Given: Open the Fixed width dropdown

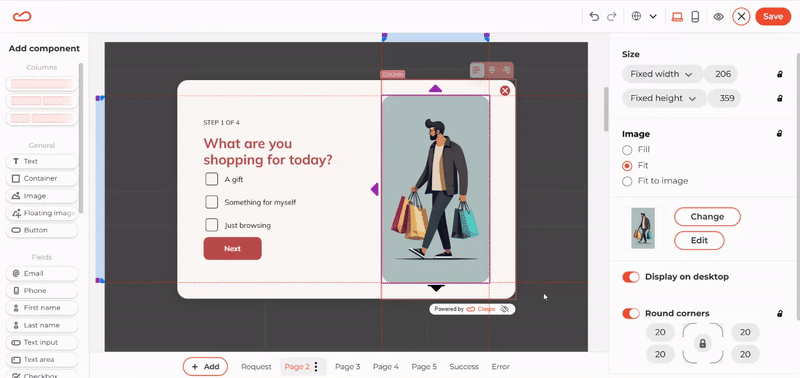Looking at the screenshot, I should point(662,74).
